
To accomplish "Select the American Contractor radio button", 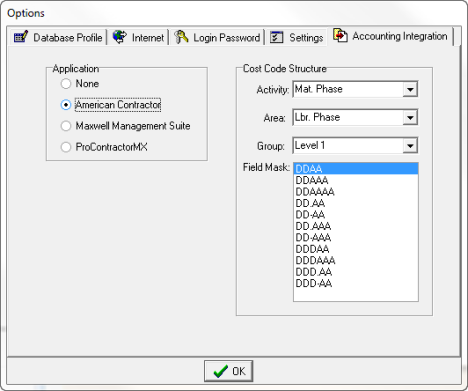I will pos(66,105).
